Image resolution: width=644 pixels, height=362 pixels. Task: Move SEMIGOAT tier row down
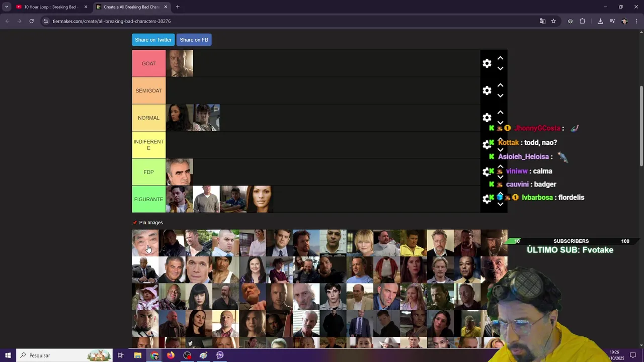tap(500, 96)
